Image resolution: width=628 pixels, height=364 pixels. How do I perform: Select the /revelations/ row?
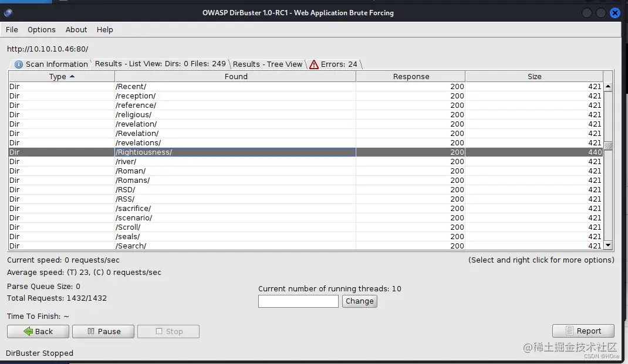306,143
